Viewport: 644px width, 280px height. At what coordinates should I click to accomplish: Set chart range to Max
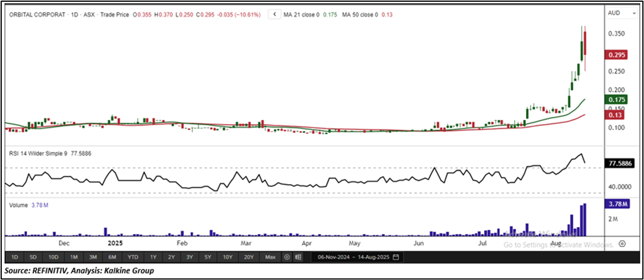click(x=270, y=258)
